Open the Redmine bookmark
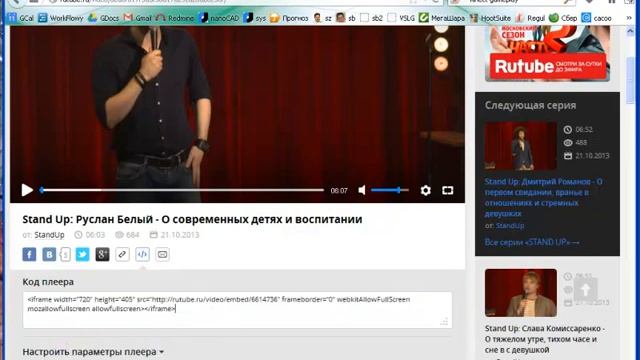 (x=175, y=18)
